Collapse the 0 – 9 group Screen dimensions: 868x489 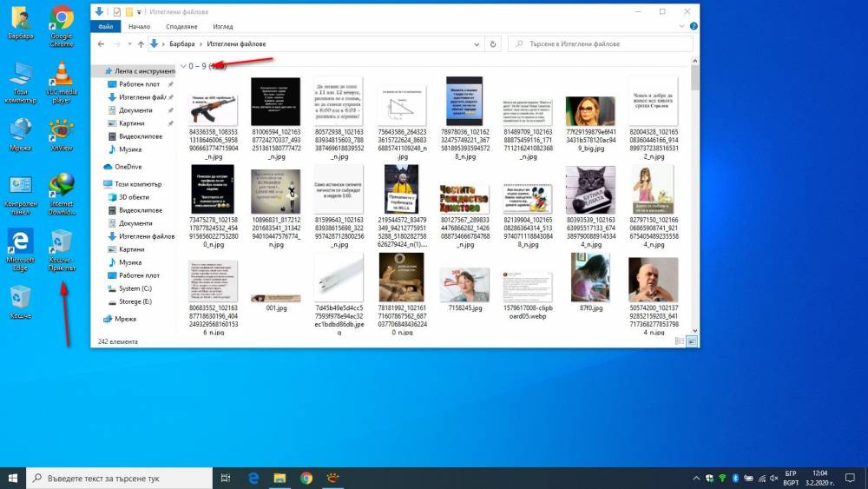tap(183, 66)
